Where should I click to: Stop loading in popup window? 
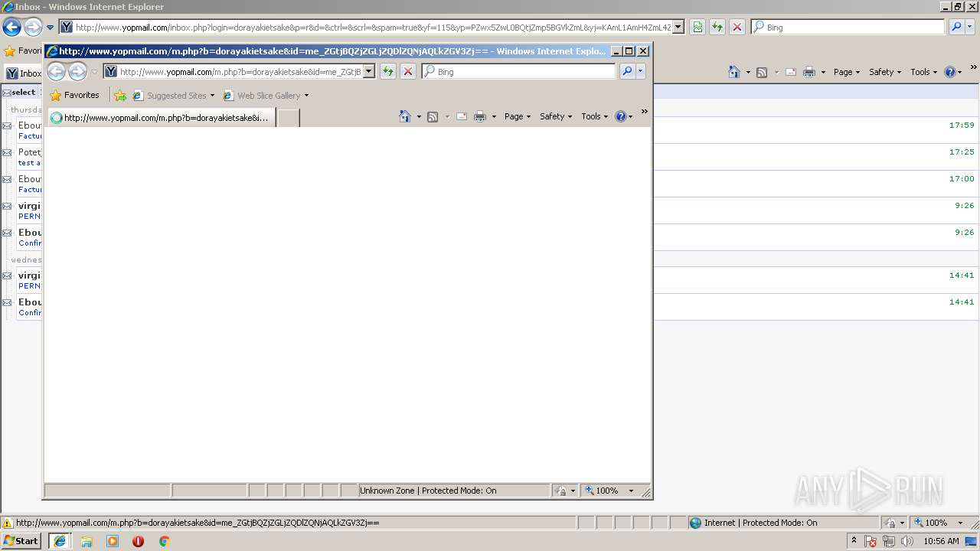[x=408, y=71]
